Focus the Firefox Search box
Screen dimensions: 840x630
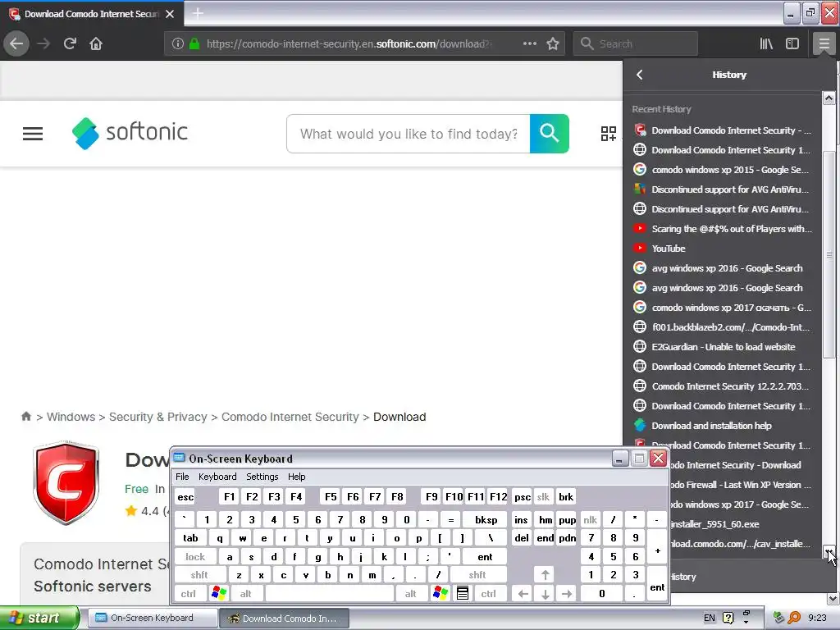coord(636,44)
